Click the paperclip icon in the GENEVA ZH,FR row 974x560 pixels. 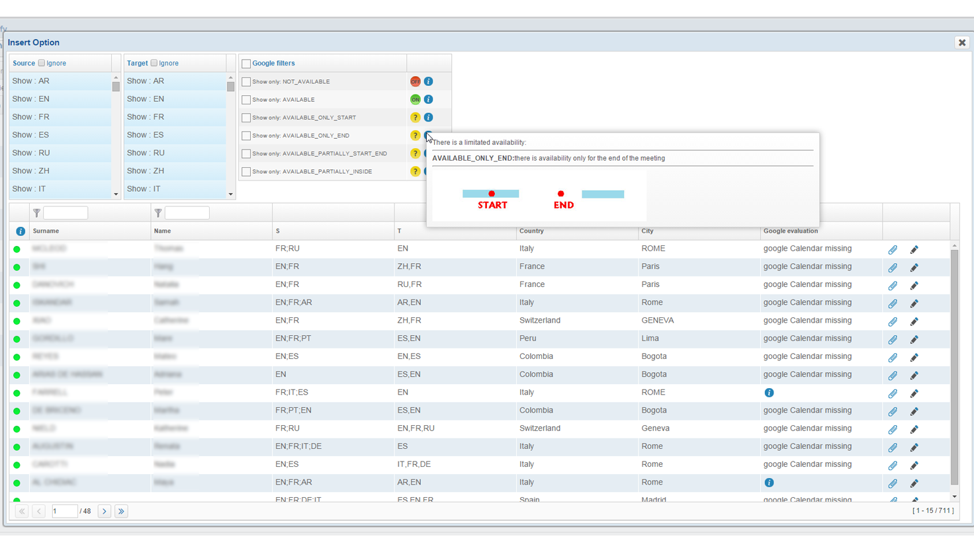[x=893, y=321]
